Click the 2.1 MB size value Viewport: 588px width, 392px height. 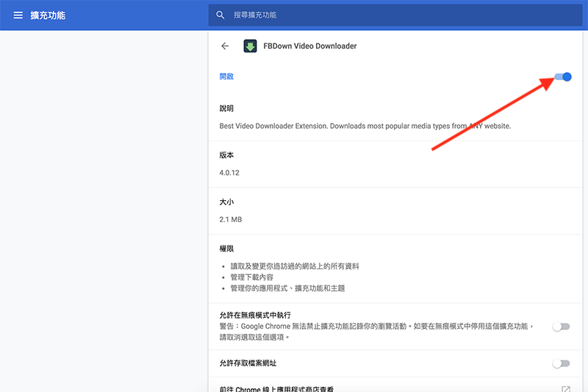pyautogui.click(x=231, y=219)
